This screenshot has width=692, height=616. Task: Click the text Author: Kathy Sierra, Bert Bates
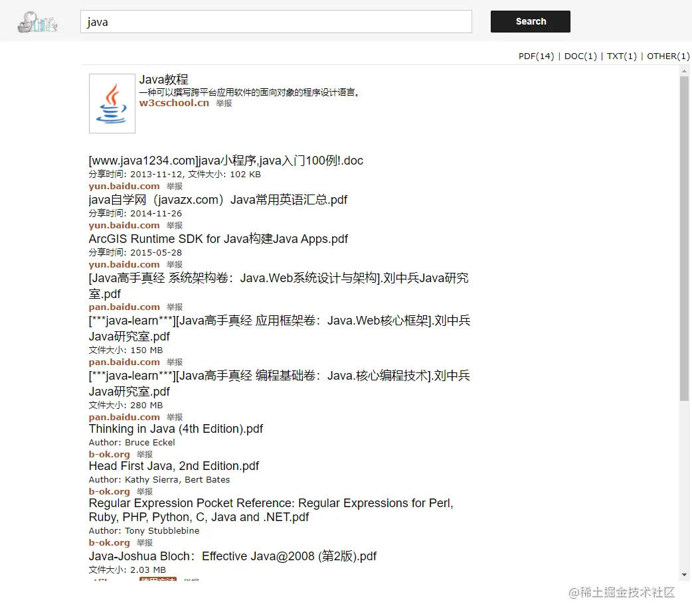pyautogui.click(x=159, y=480)
